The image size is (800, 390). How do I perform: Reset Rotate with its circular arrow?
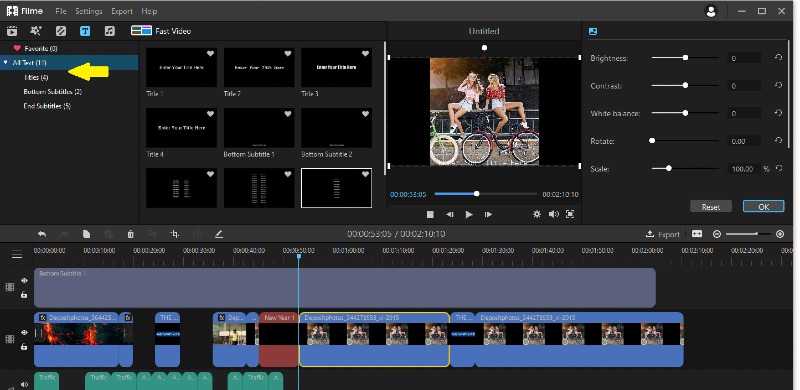pos(778,140)
